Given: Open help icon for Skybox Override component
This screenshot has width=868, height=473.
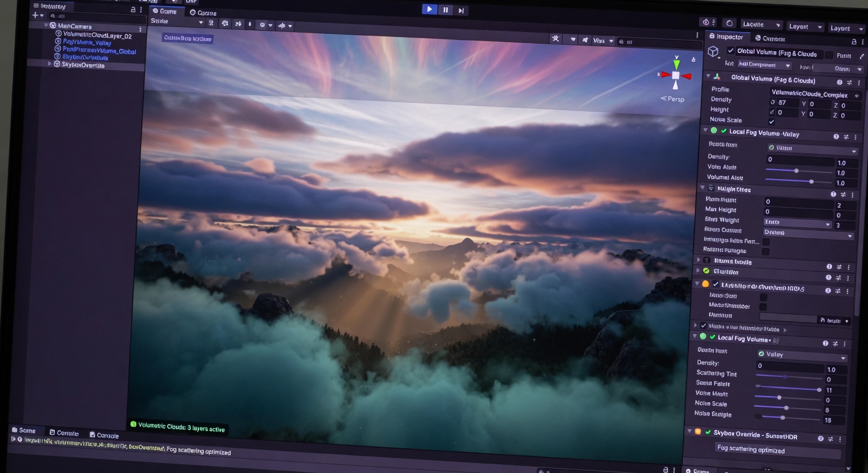Looking at the screenshot, I should 821,438.
